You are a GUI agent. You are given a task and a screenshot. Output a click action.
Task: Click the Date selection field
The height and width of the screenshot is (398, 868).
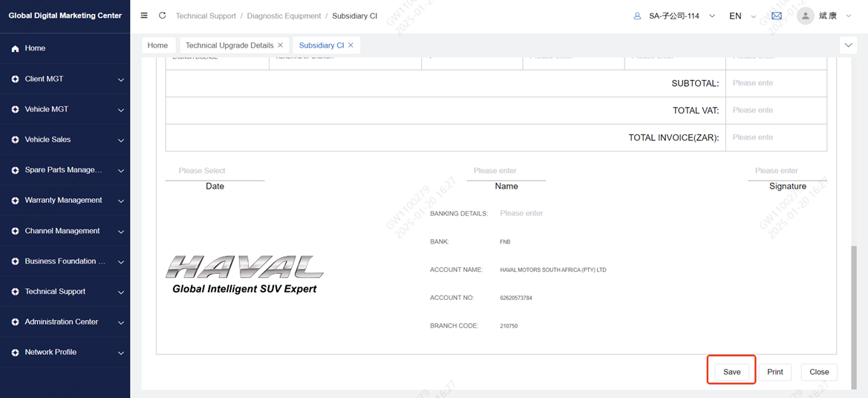(215, 171)
